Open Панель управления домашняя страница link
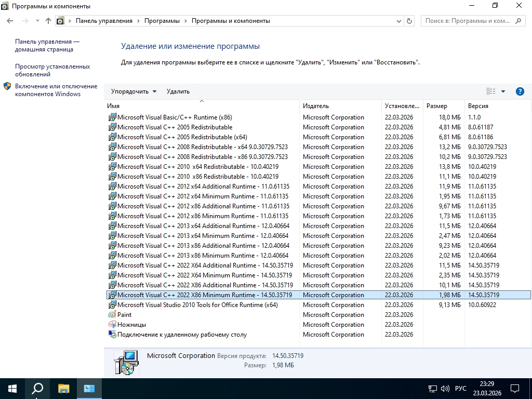Image resolution: width=532 pixels, height=399 pixels. pos(47,45)
